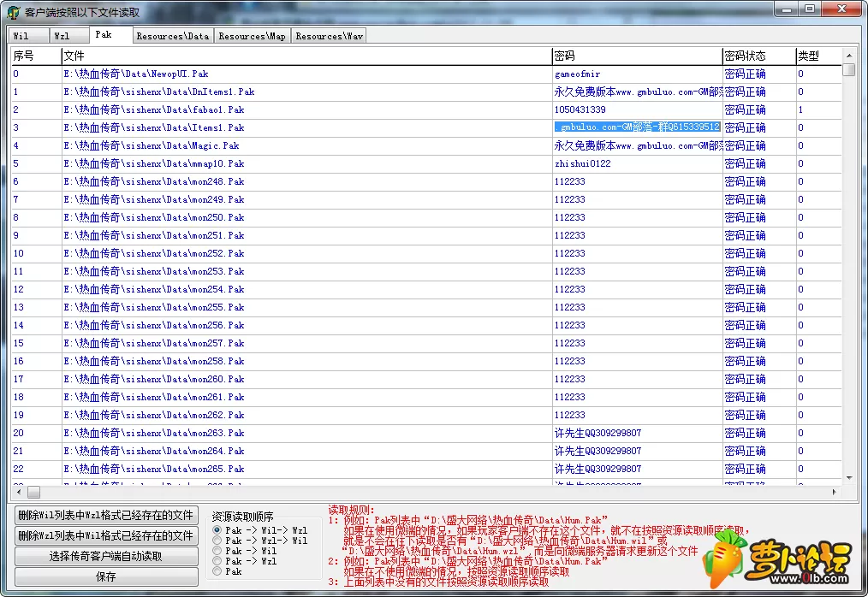Click the vertical scrollbar down arrow

[848, 478]
